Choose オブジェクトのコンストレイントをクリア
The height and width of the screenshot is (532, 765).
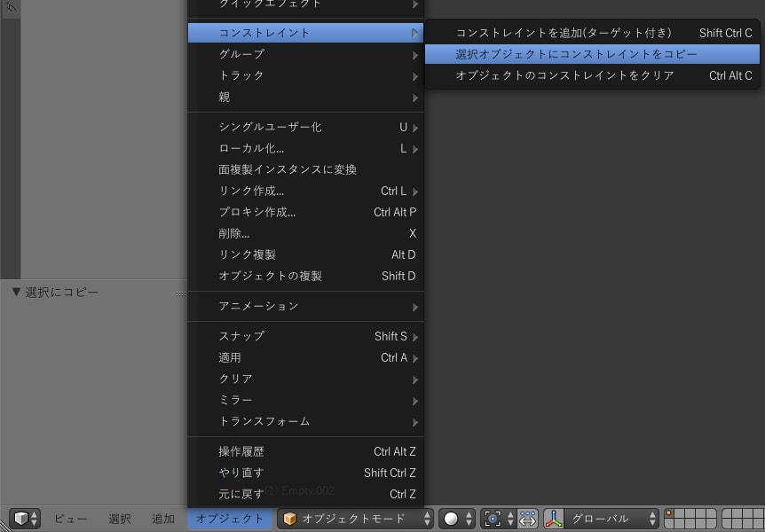point(592,75)
